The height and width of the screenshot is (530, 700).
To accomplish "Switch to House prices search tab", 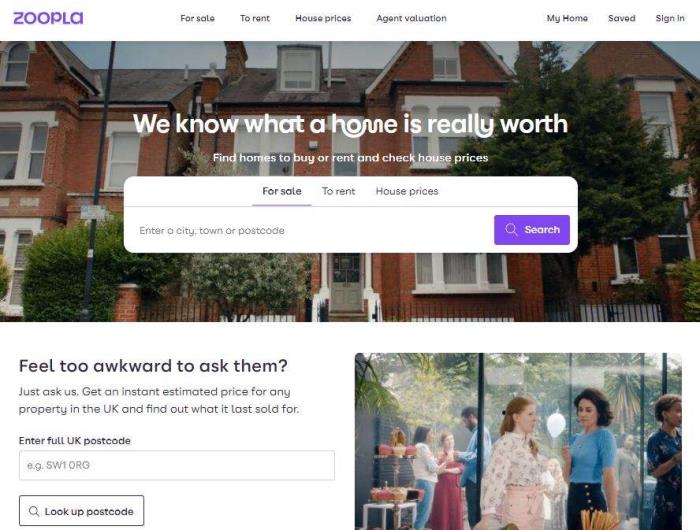I will (407, 191).
